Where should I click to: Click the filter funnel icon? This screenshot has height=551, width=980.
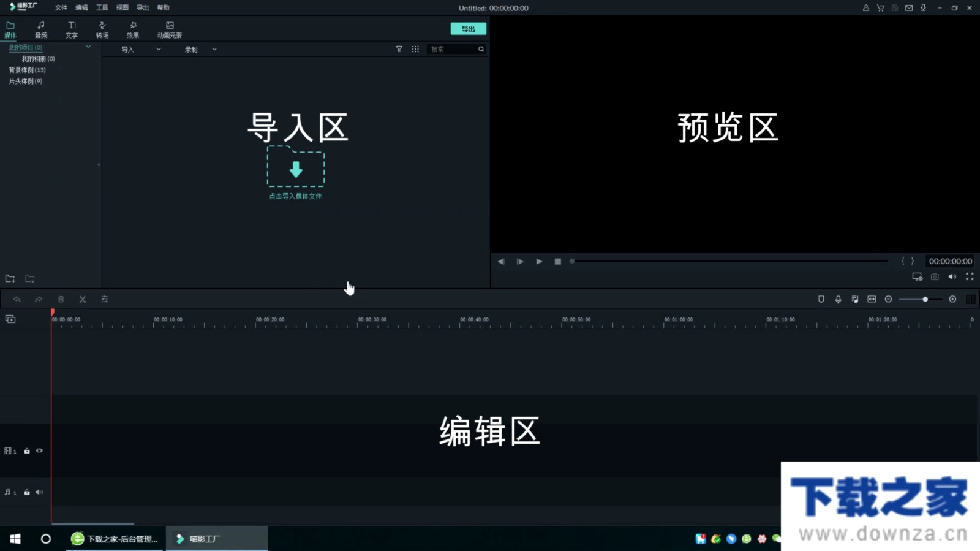click(399, 49)
